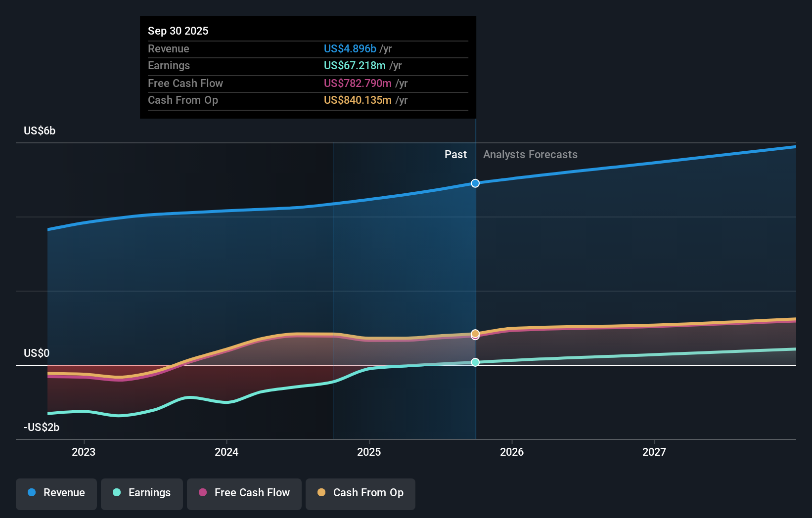Switch to the Past section label
812x518 pixels.
click(455, 154)
